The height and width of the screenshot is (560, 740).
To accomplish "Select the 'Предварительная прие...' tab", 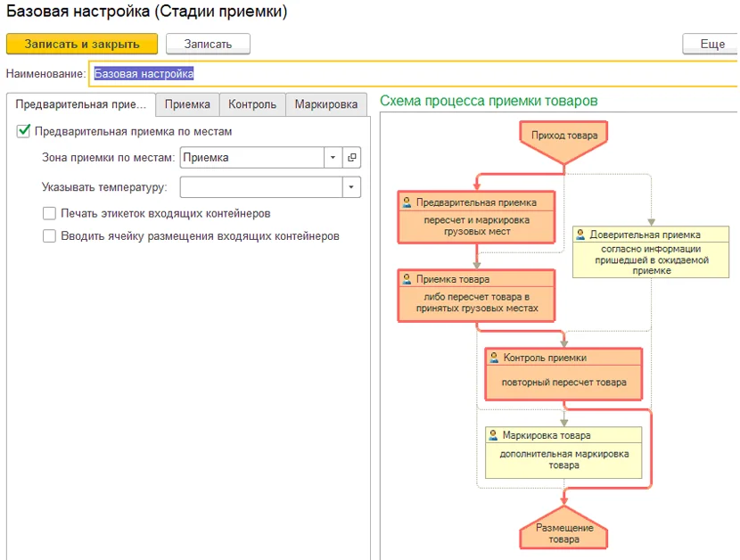I will point(81,104).
